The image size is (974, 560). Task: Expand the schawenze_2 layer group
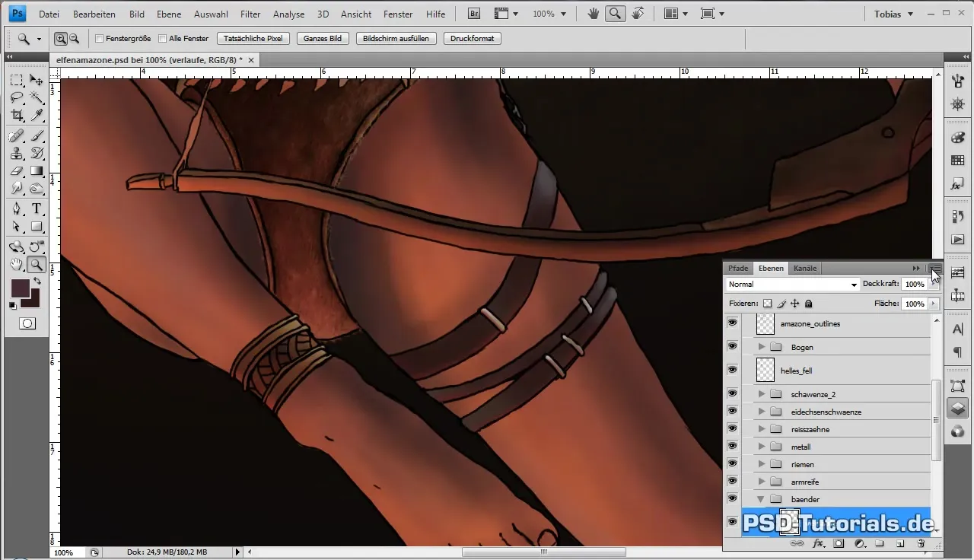(x=761, y=394)
